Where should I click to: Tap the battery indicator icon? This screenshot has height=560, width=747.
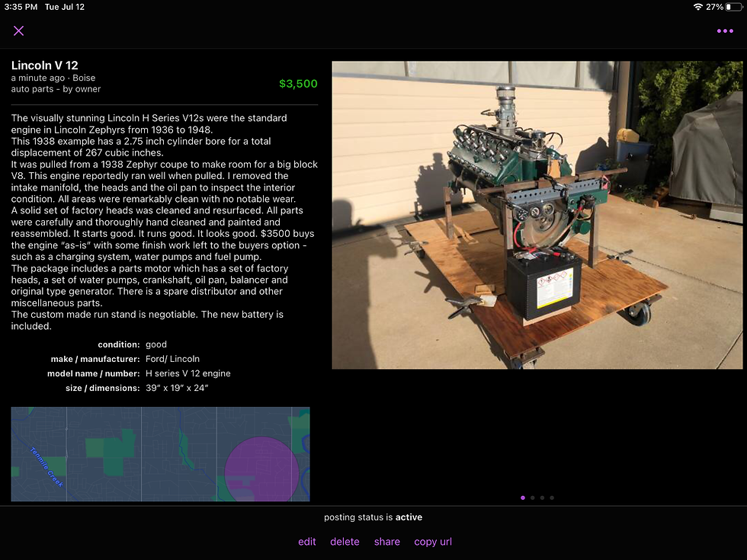tap(733, 7)
